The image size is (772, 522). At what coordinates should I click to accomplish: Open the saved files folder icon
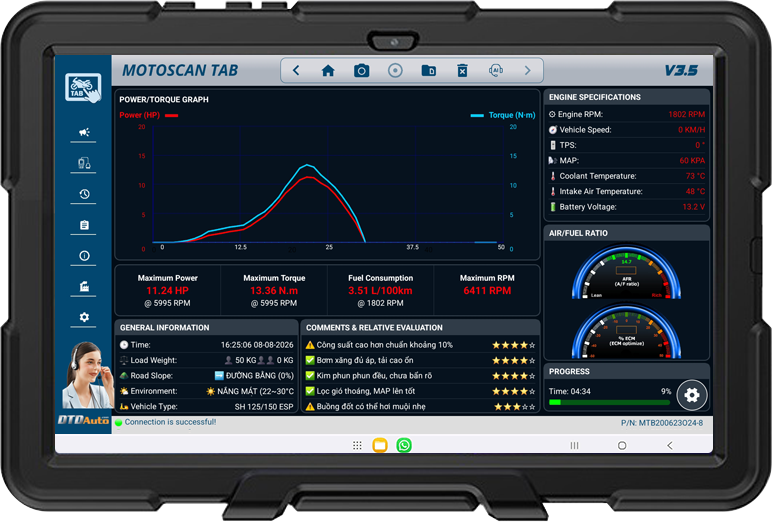(429, 70)
